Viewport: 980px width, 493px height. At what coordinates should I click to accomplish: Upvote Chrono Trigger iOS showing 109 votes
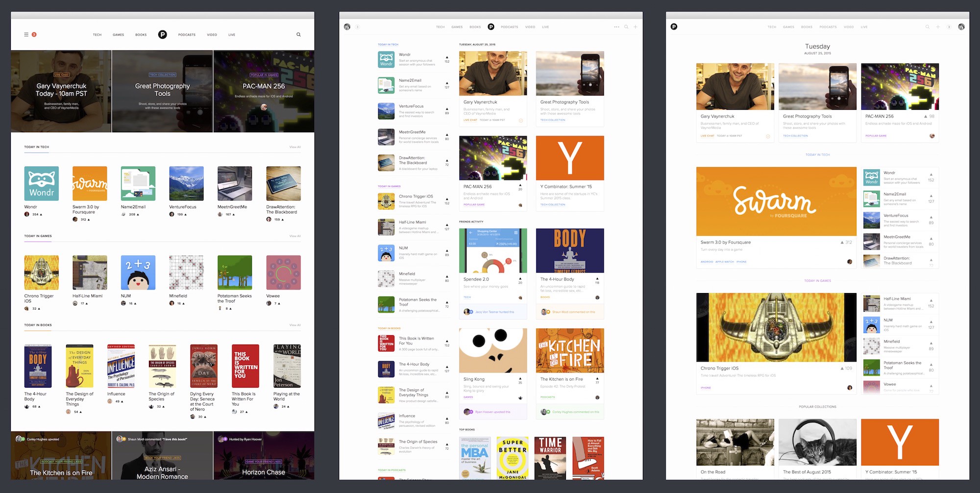click(842, 368)
